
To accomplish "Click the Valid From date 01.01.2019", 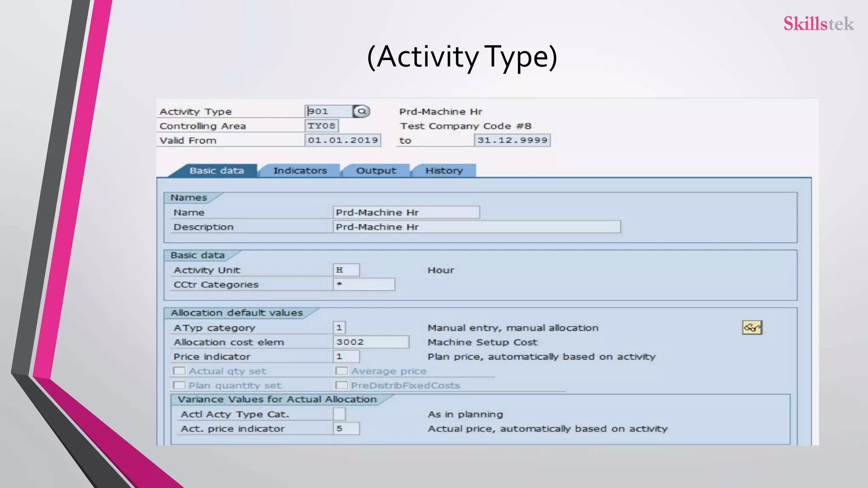I will [343, 140].
